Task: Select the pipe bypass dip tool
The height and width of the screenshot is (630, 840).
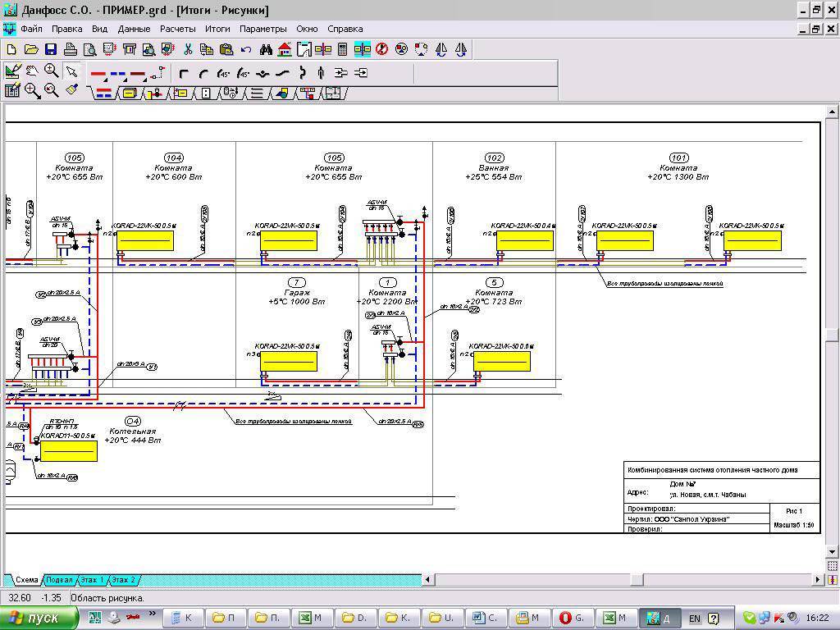Action: tap(262, 73)
